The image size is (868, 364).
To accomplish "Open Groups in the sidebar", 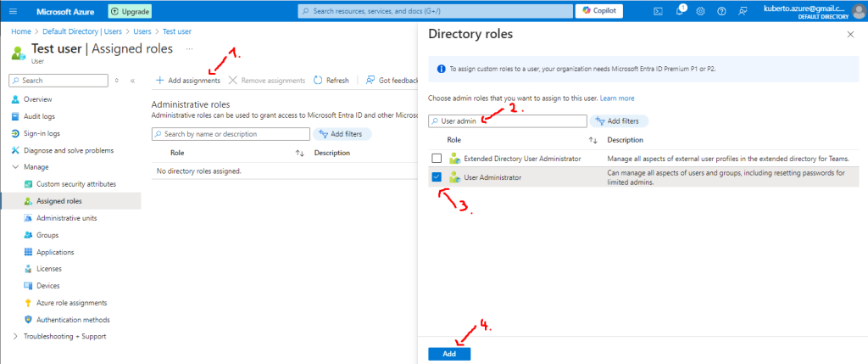I will tap(47, 235).
